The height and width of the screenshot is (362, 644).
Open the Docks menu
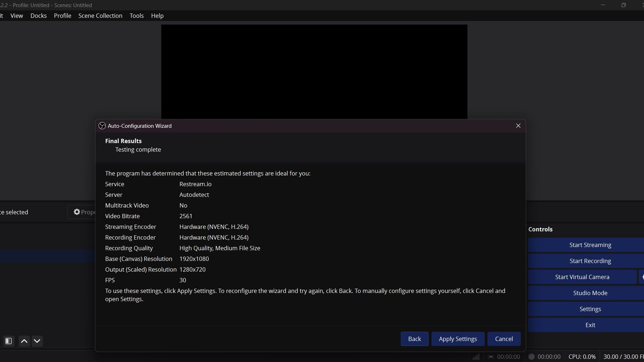pos(38,16)
